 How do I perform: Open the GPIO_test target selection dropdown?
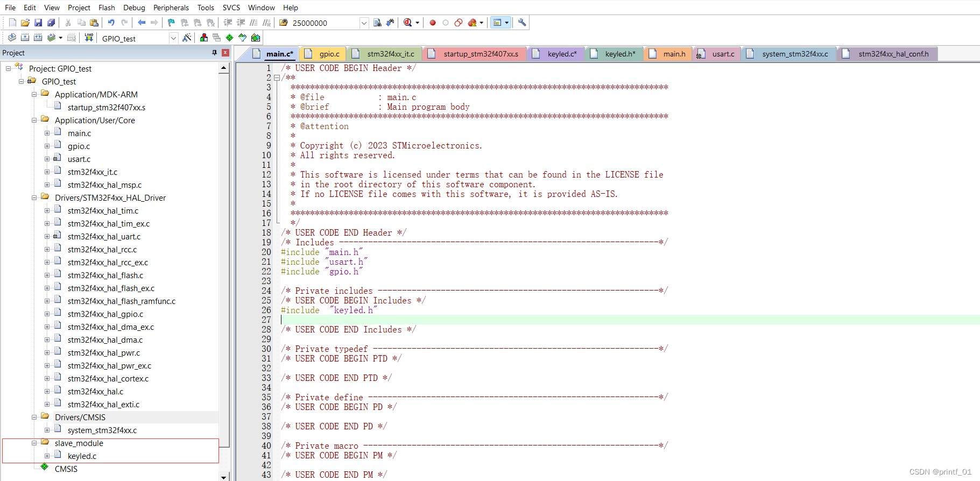pos(173,38)
